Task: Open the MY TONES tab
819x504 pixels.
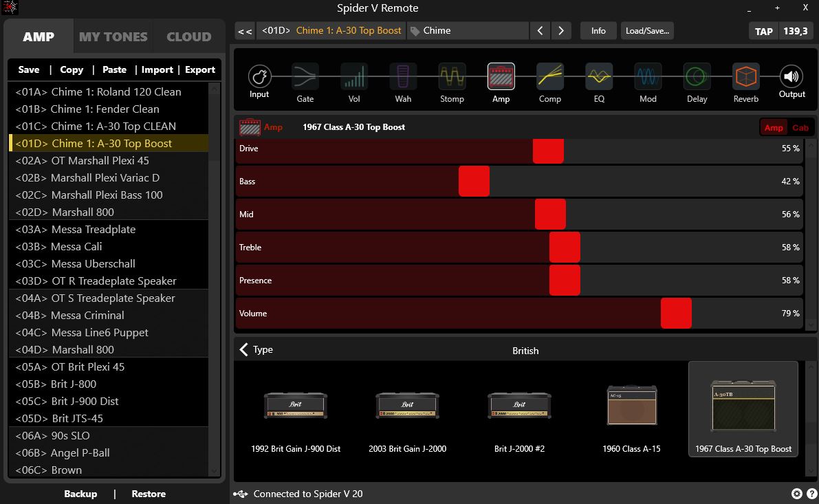Action: tap(113, 36)
